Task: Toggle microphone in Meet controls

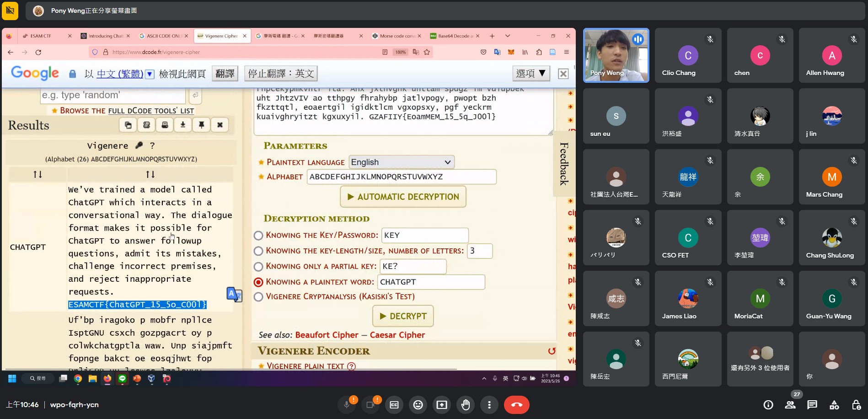Action: [x=347, y=405]
